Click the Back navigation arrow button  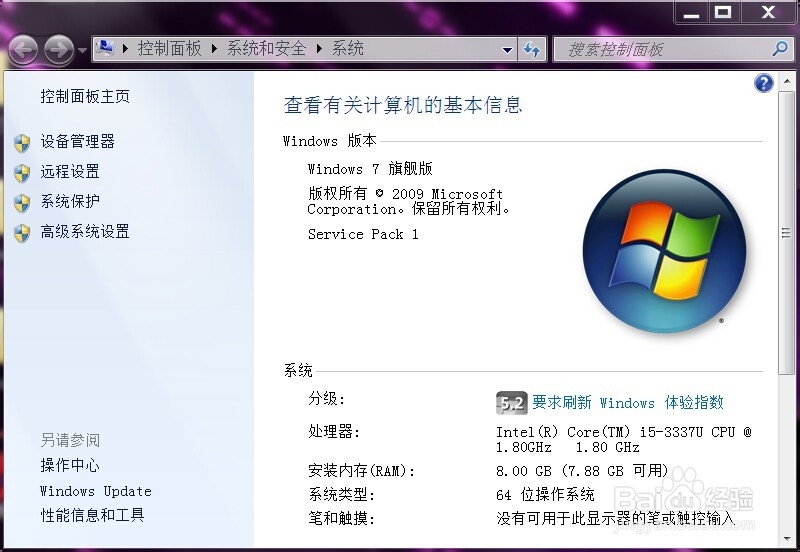point(23,50)
